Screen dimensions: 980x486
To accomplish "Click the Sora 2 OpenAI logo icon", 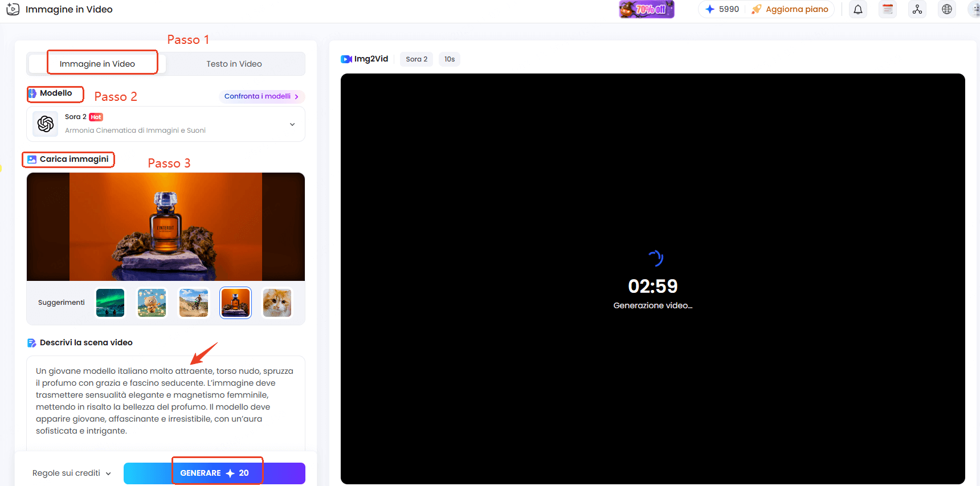I will tap(46, 124).
